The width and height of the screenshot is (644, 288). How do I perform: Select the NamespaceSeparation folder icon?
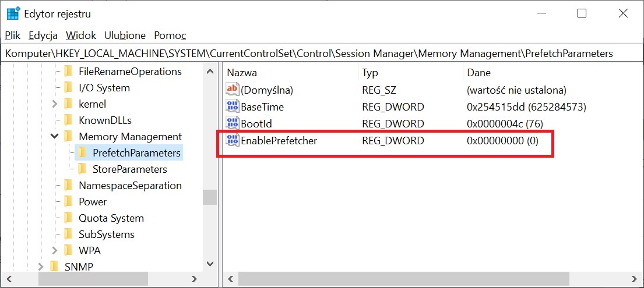(x=69, y=186)
